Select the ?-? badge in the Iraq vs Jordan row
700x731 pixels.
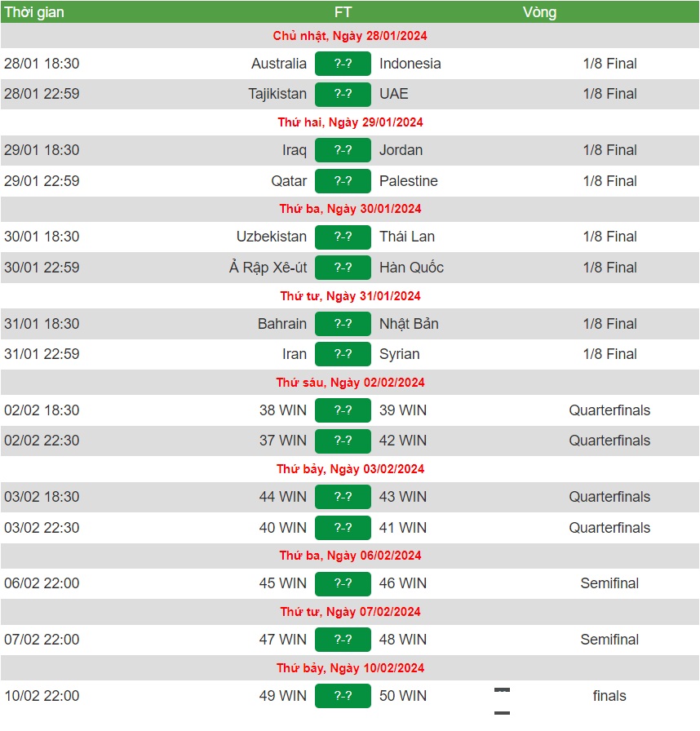[343, 150]
